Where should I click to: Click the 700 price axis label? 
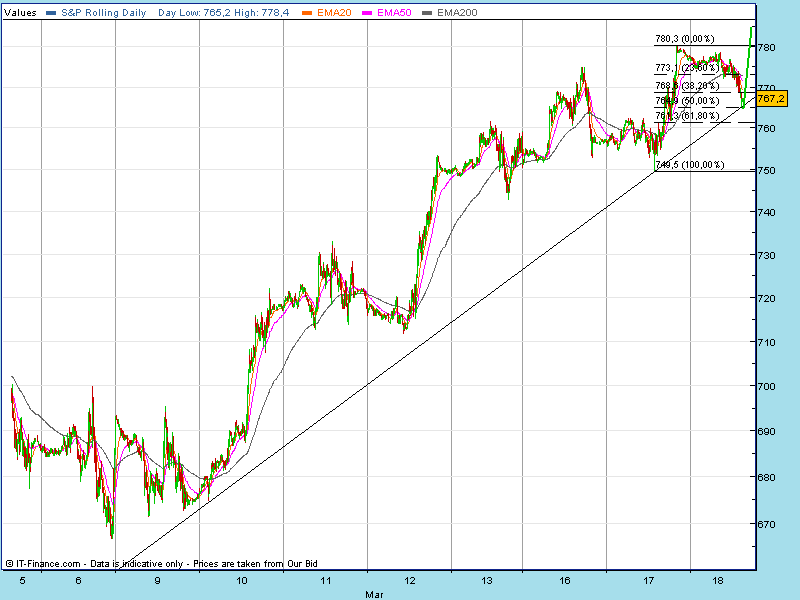coord(766,386)
